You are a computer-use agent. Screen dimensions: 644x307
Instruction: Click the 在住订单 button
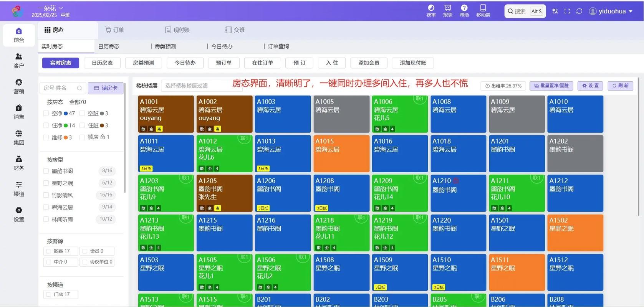click(x=262, y=63)
